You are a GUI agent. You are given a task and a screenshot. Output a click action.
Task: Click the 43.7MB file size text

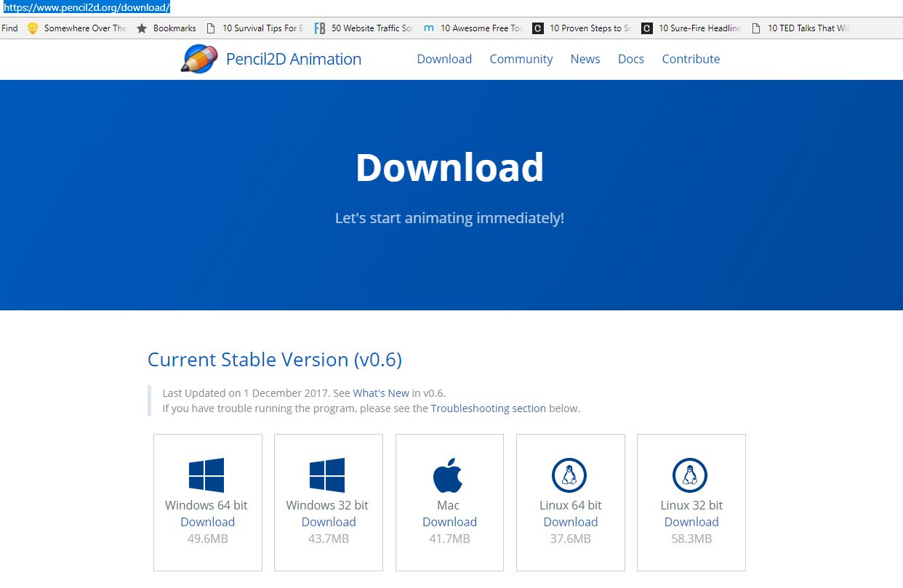coord(329,539)
